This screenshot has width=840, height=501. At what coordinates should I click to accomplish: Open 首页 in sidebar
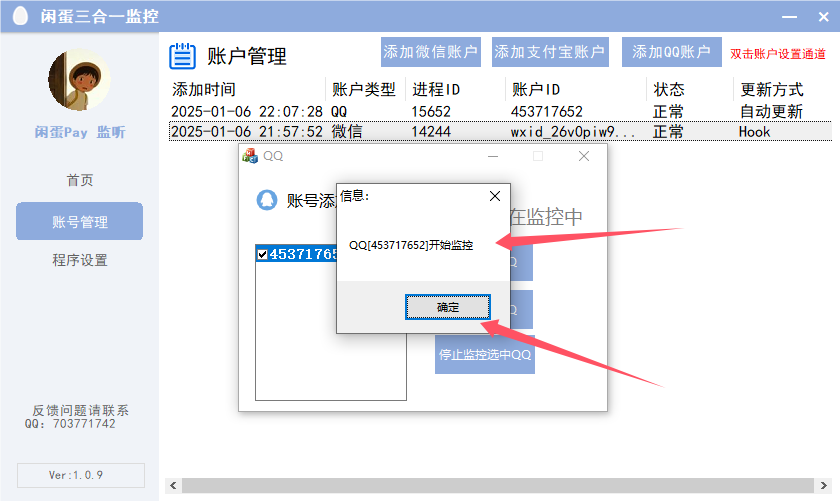tap(79, 180)
